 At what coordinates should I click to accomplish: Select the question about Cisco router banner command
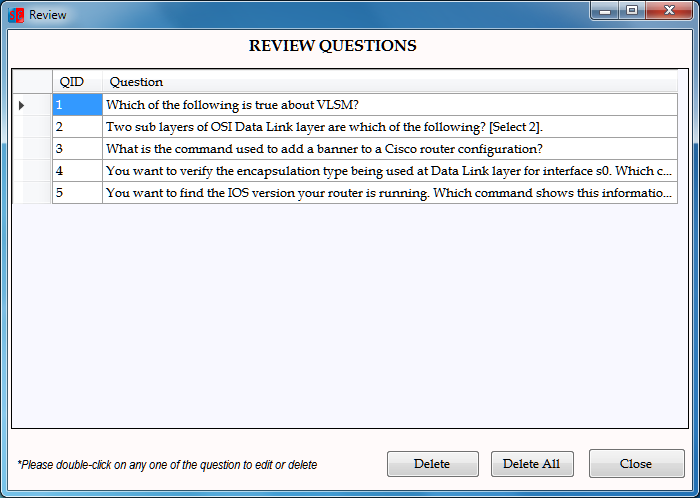[390, 149]
